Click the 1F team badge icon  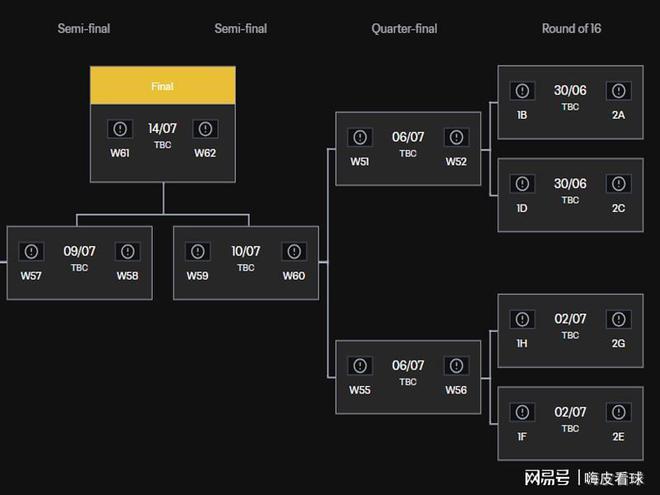tap(522, 412)
